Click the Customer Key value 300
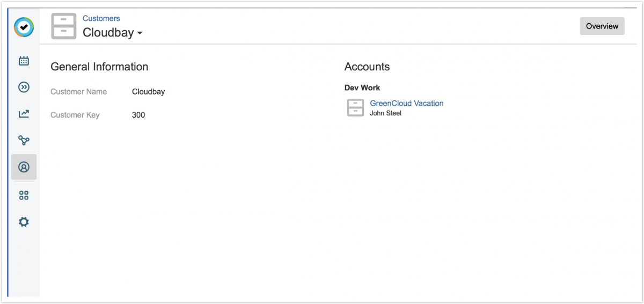This screenshot has width=644, height=304. click(x=138, y=115)
